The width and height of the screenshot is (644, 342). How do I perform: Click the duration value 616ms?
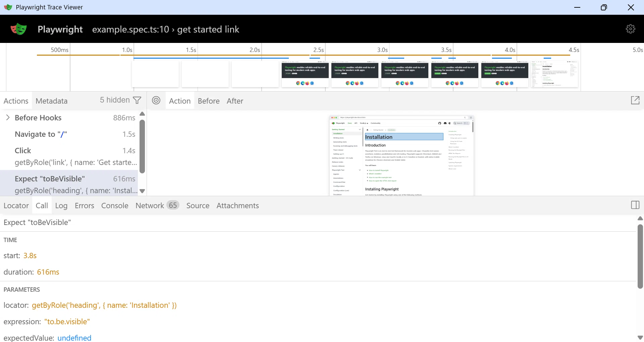pyautogui.click(x=48, y=272)
